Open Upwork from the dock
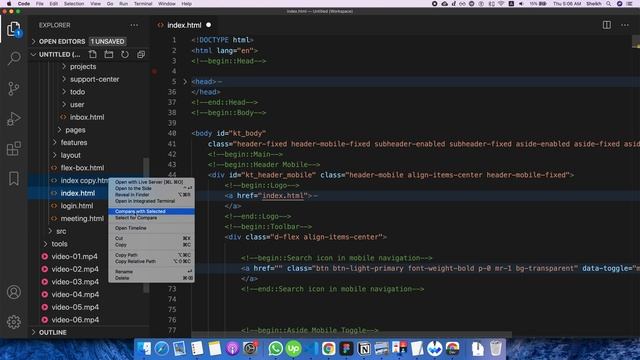This screenshot has height=360, width=640. pos(293,348)
